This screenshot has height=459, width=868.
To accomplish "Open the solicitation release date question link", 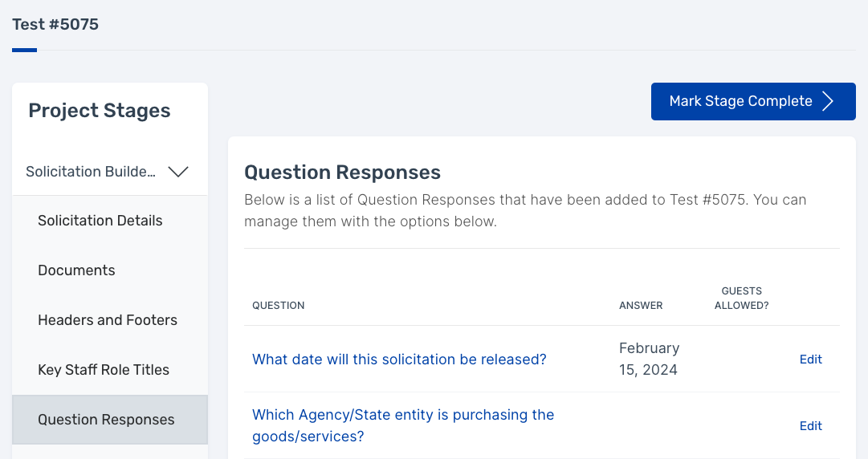I will (399, 359).
